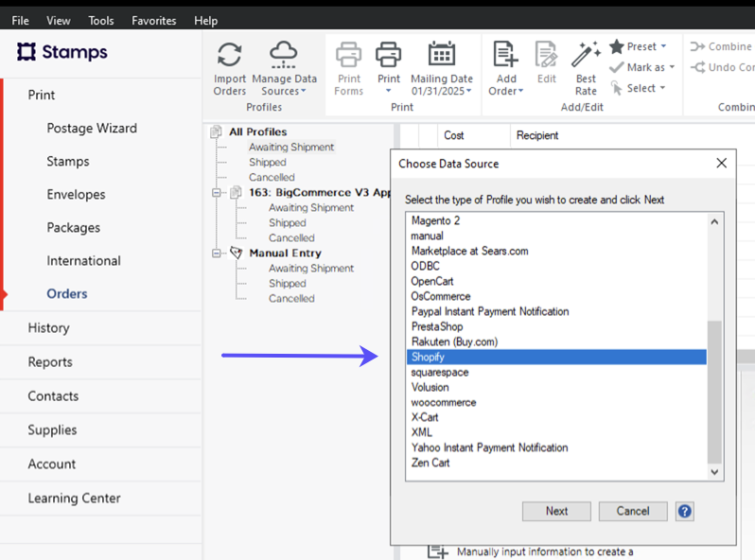
Task: Select Shipped under Manual Entry
Action: click(288, 283)
